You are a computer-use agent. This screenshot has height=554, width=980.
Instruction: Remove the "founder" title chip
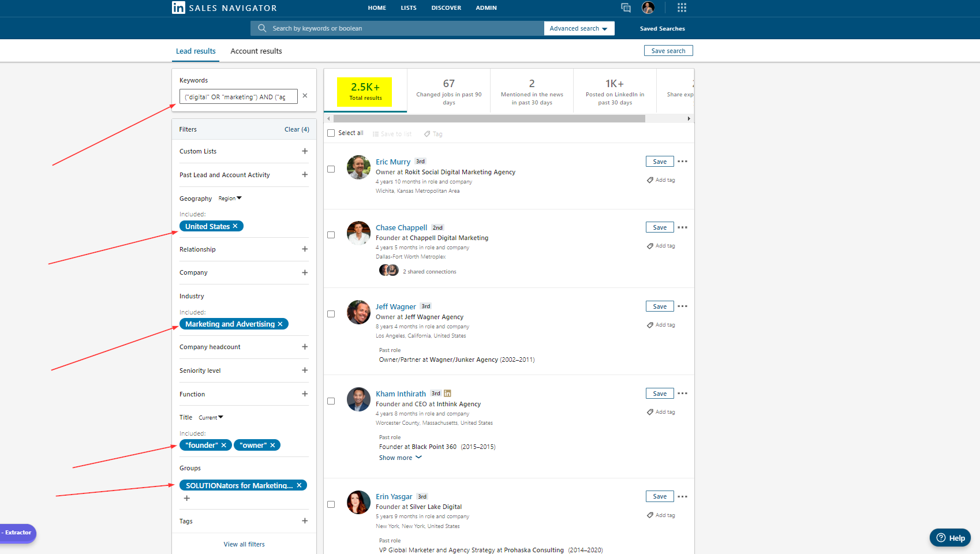click(x=224, y=446)
